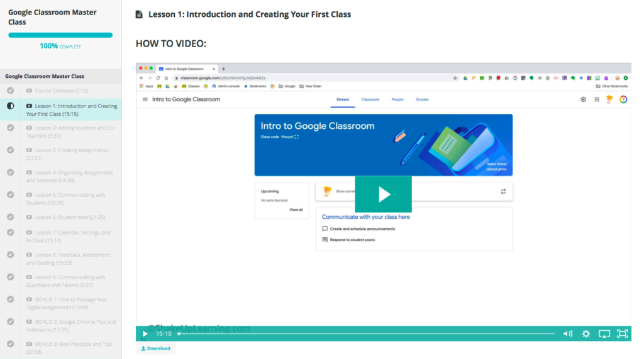
Task: Click the video icon next to Course Overview
Action: click(30, 91)
